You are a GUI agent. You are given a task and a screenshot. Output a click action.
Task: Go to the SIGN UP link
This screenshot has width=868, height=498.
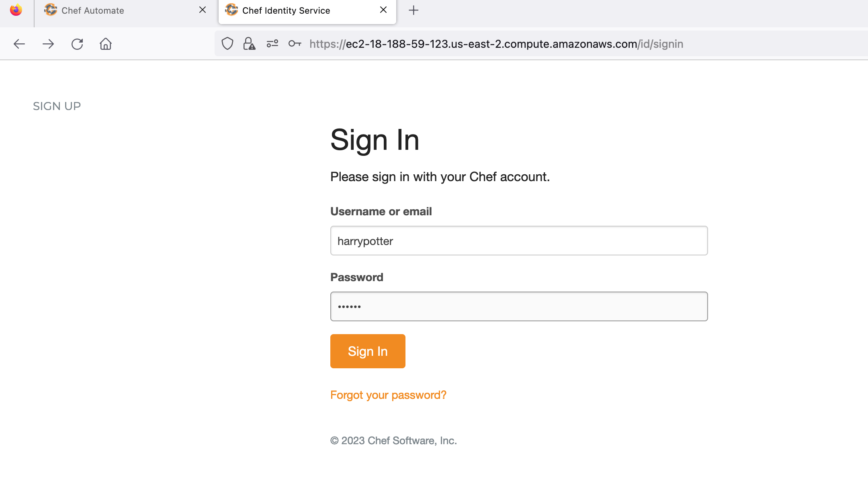[x=57, y=106]
